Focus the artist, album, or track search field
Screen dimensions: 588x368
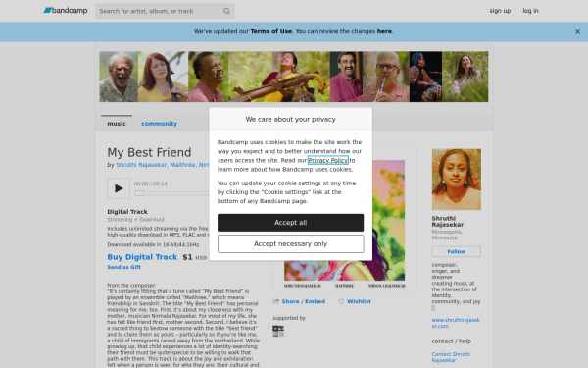tap(165, 11)
